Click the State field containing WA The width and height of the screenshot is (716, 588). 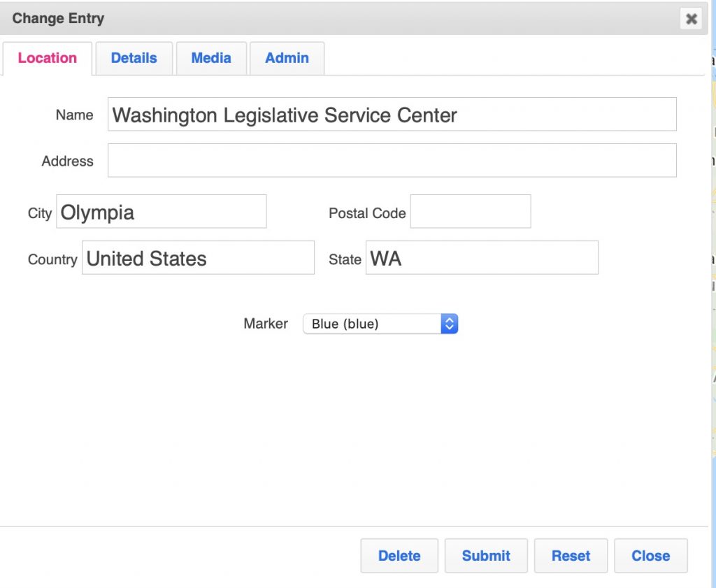click(482, 258)
